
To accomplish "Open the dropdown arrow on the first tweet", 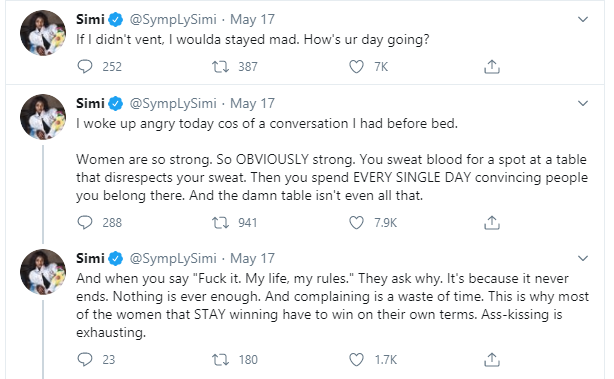I will click(x=583, y=19).
